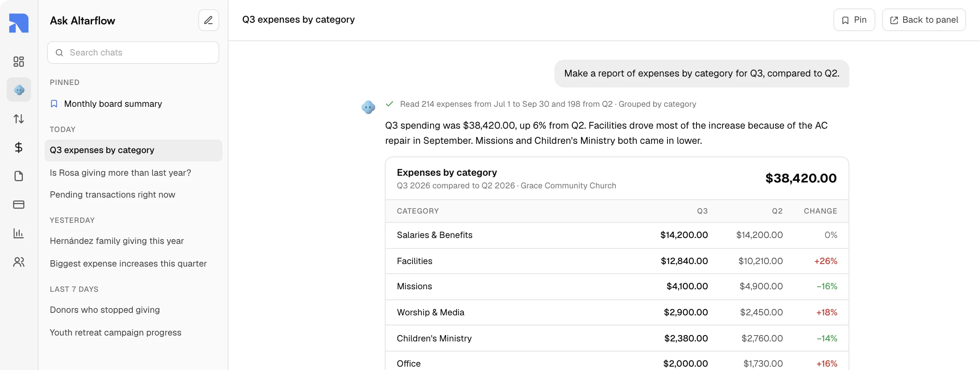Screen dimensions: 980x370
Task: Click the CHANGE column header
Action: 820,211
